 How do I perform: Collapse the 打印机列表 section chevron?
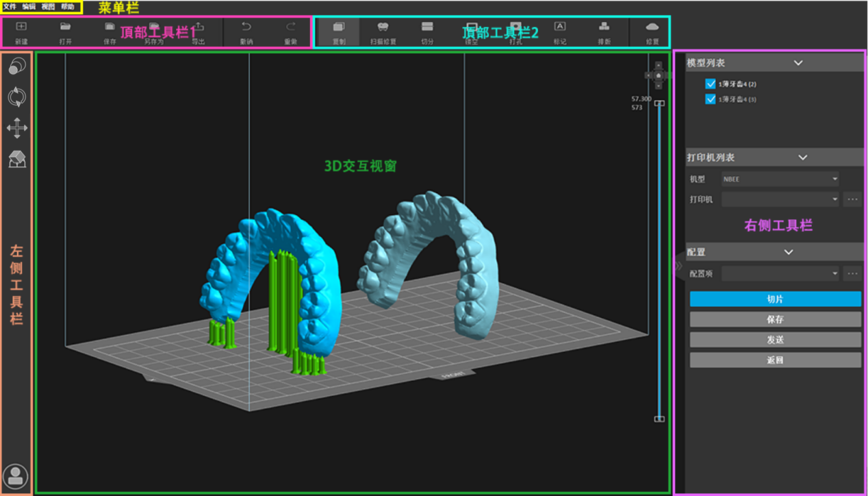(803, 157)
